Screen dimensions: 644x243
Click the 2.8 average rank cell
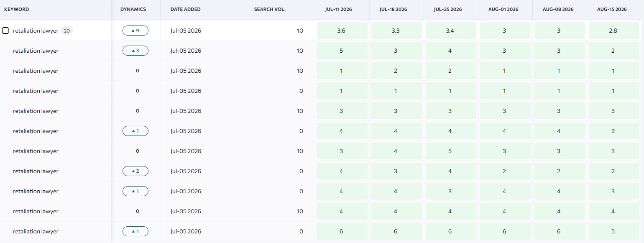[x=614, y=31]
